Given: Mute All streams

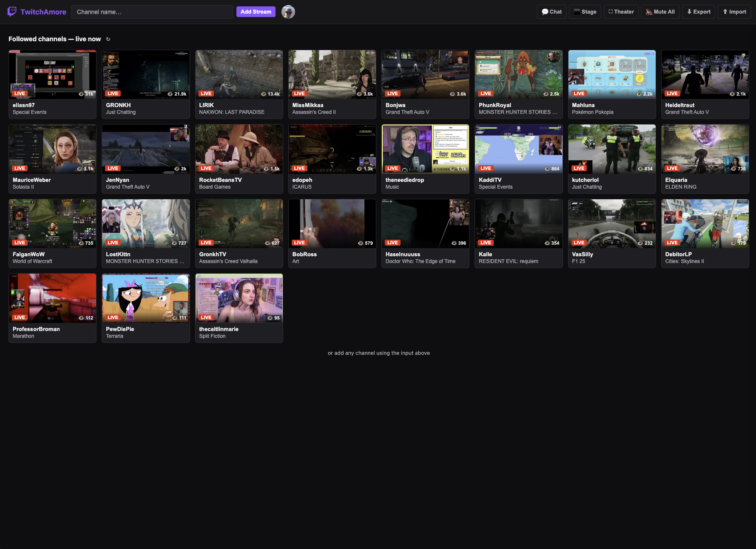Looking at the screenshot, I should tap(648, 11).
